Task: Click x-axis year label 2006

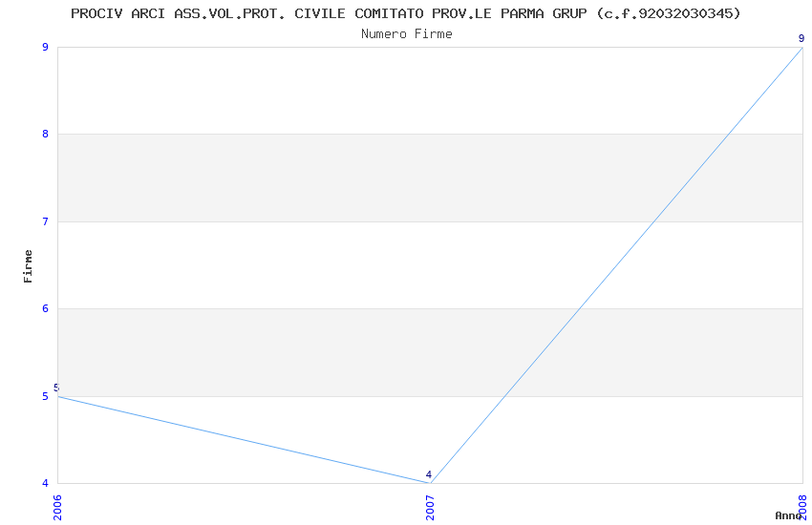Action: (57, 508)
